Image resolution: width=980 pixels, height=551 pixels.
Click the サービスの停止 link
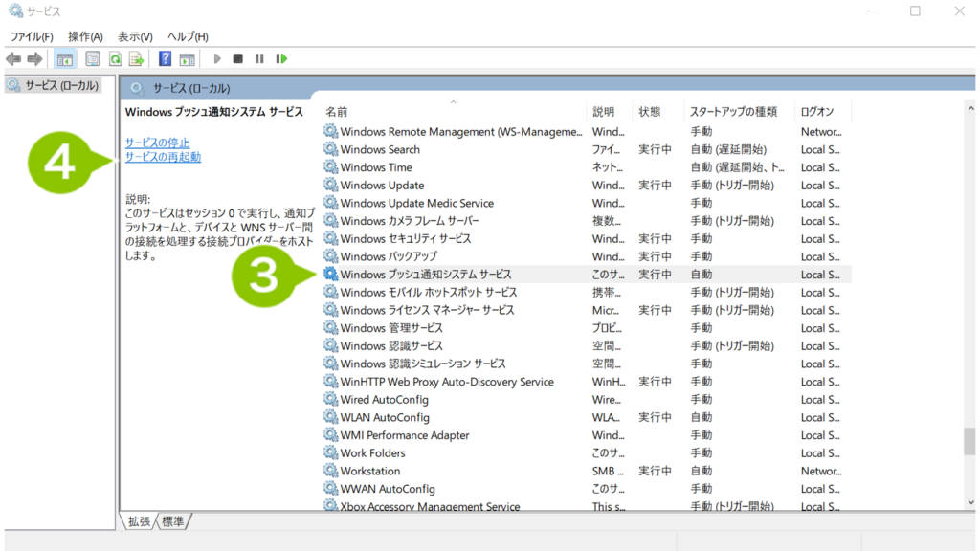[157, 143]
